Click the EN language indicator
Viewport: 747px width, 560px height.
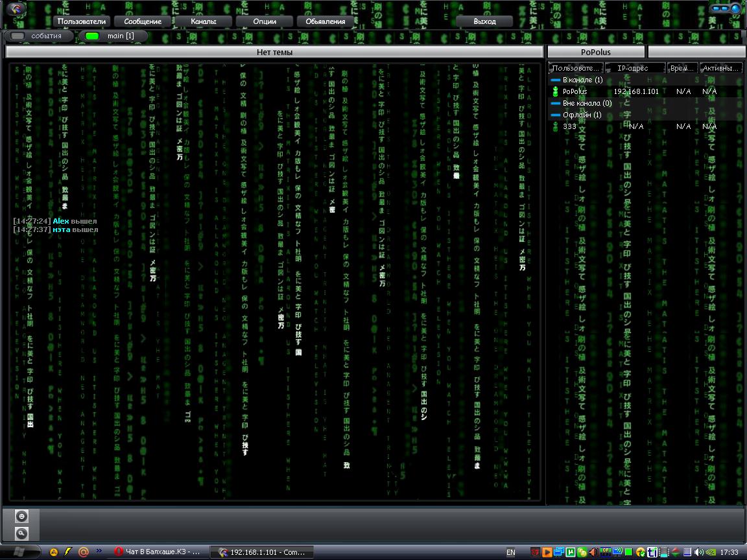[x=511, y=552]
